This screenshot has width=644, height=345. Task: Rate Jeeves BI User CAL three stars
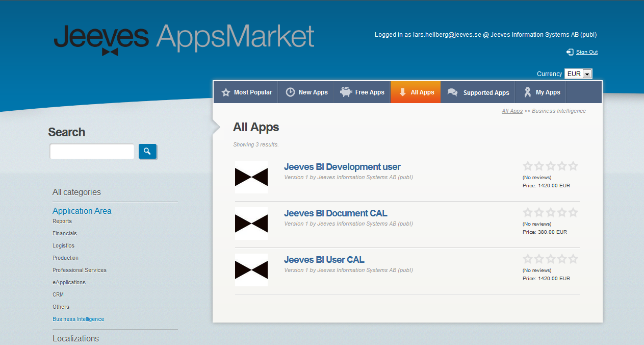coord(551,259)
